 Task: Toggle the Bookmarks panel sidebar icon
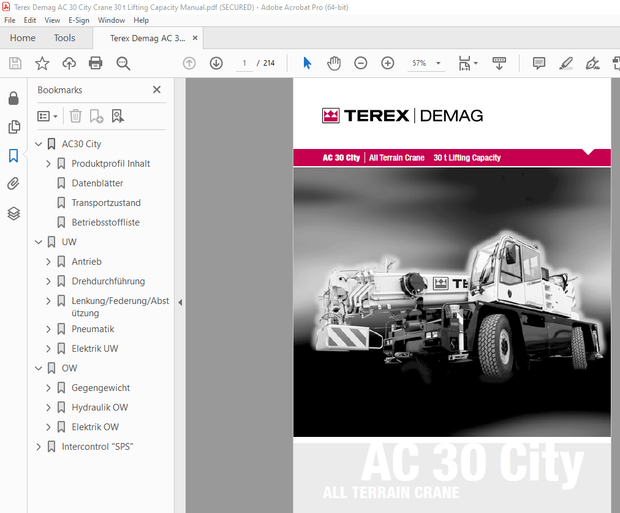[x=13, y=155]
